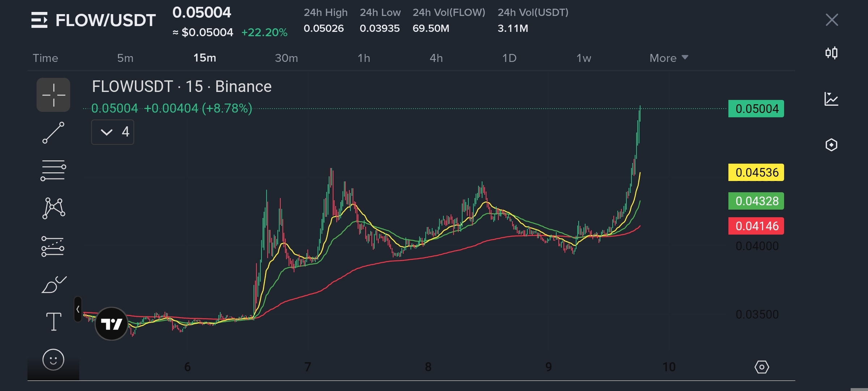This screenshot has width=868, height=391.
Task: Select the XABCD pattern tool
Action: (x=54, y=208)
